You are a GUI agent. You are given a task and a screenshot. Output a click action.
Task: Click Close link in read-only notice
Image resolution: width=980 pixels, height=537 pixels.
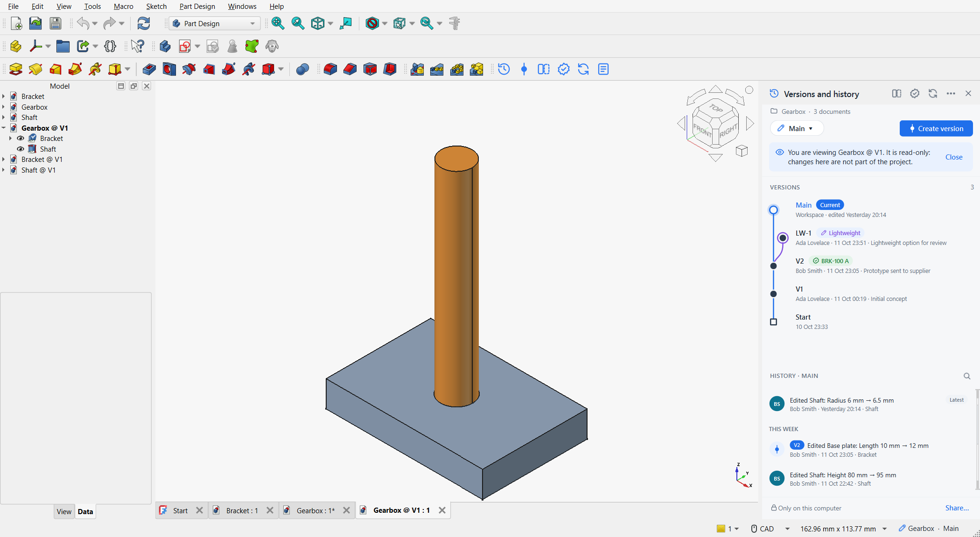click(954, 157)
